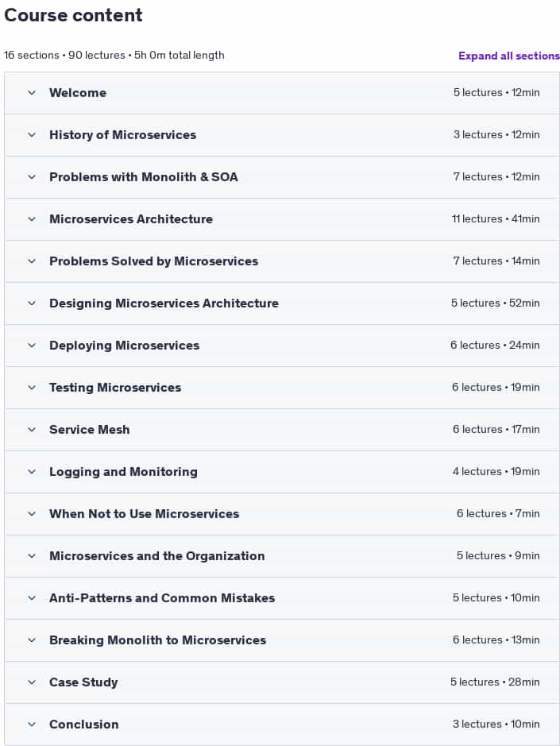Screen dimensions: 560x746
Task: Expand History of Microservices chevron
Action: [x=32, y=135]
